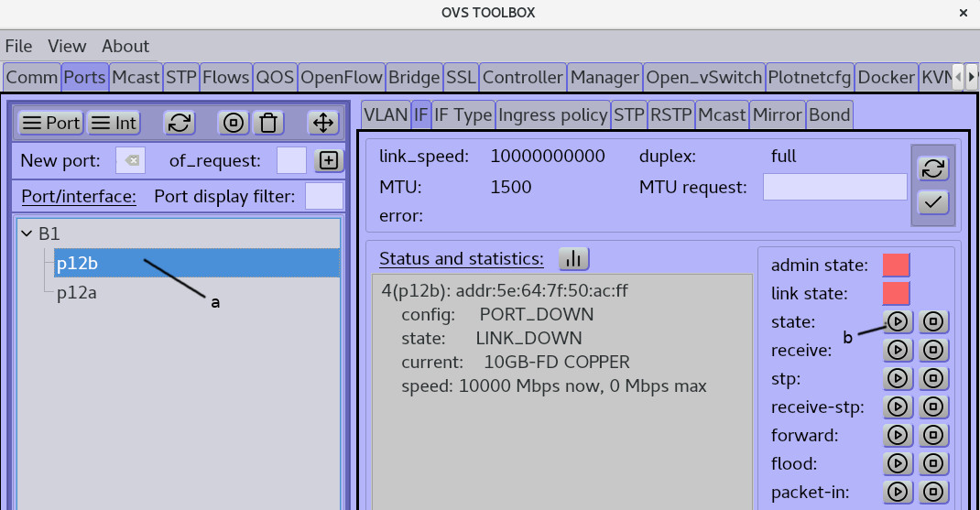
Task: Click the MTU request input field
Action: tap(835, 187)
